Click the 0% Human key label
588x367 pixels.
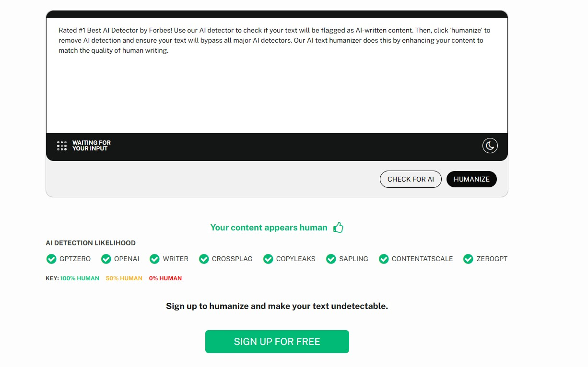165,278
